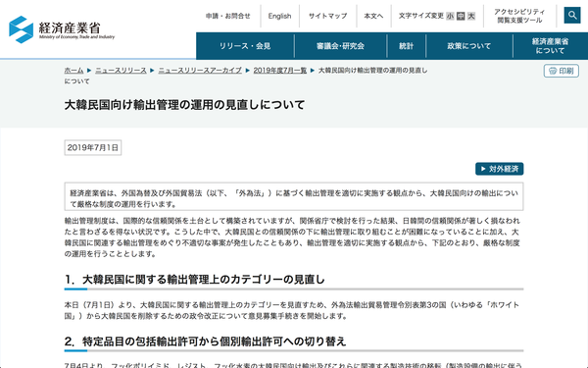Screen dimensions: 588x368
Task: Click the 文字サイズ変更 label
Action: (421, 16)
